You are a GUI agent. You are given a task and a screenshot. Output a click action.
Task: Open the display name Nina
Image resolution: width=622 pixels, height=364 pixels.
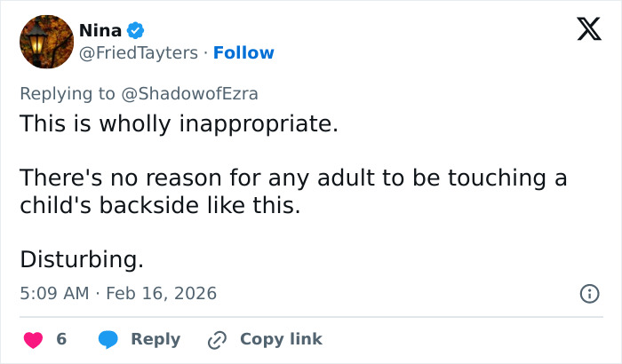click(x=100, y=30)
